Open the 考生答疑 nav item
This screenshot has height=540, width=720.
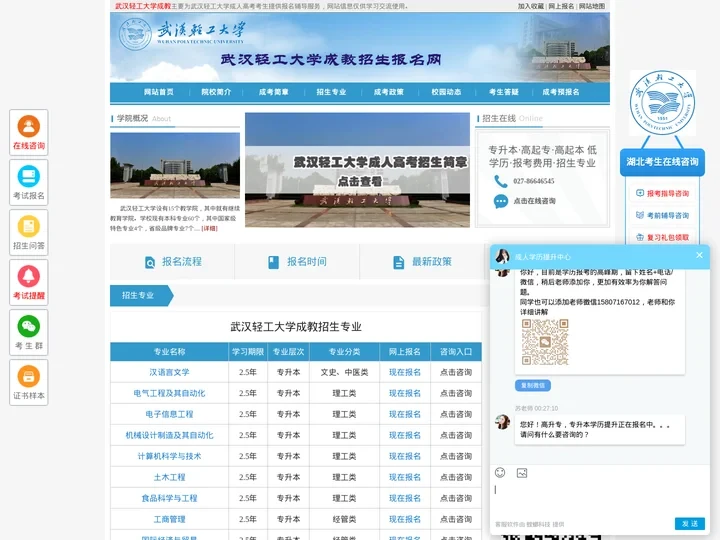504,92
